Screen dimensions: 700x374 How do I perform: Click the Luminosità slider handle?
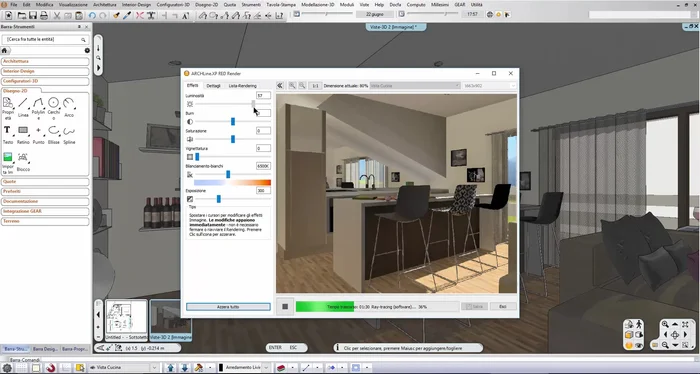click(x=253, y=104)
